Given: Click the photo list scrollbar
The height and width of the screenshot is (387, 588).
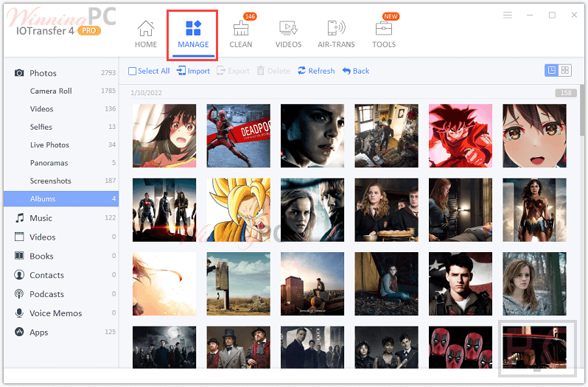Looking at the screenshot, I should pyautogui.click(x=582, y=111).
